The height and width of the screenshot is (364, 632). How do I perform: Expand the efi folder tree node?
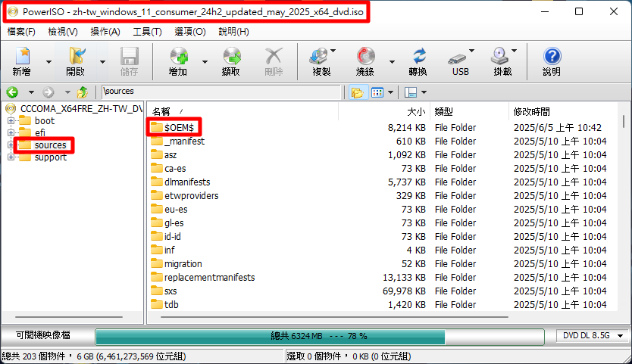pos(11,133)
